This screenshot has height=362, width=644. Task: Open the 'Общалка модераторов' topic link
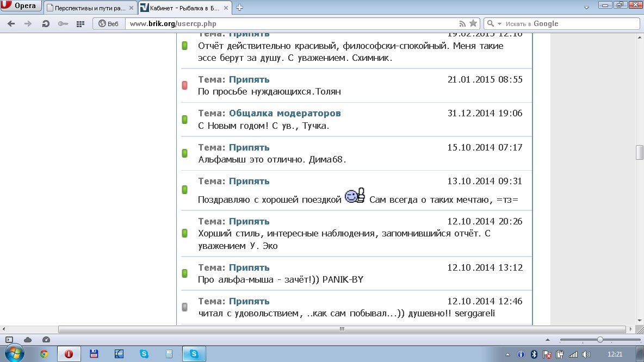[284, 114]
